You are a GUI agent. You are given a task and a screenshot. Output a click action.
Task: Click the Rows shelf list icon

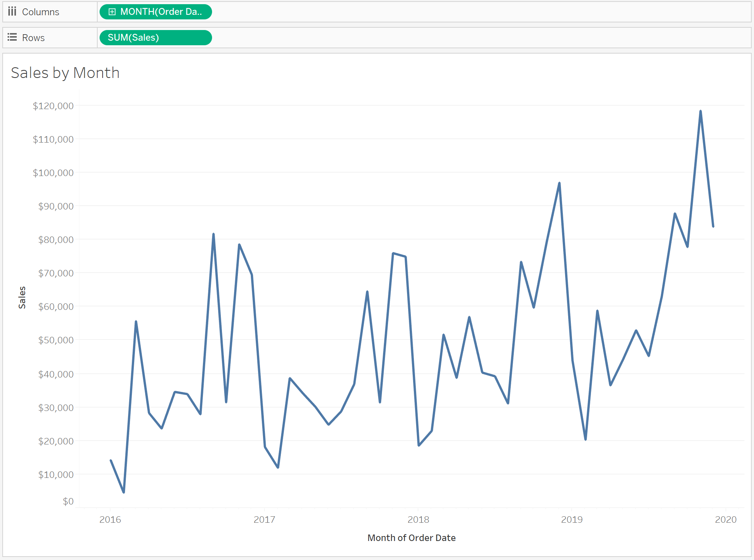tap(12, 37)
